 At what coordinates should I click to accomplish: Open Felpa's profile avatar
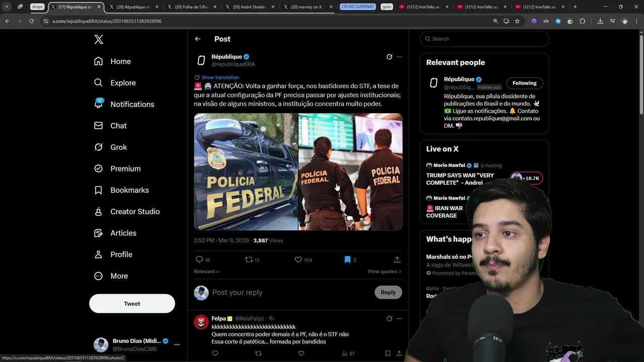coord(201,322)
